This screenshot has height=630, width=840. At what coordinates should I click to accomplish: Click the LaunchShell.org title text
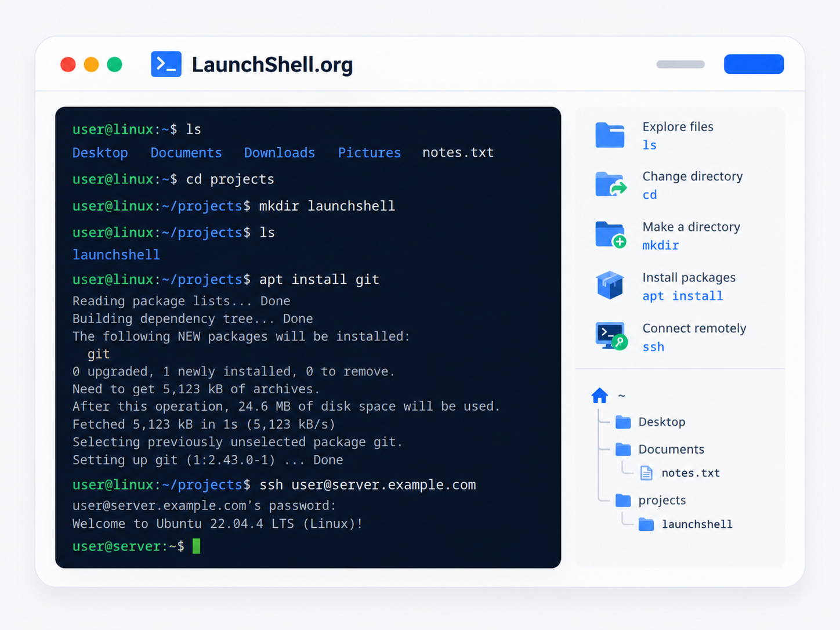click(x=272, y=64)
